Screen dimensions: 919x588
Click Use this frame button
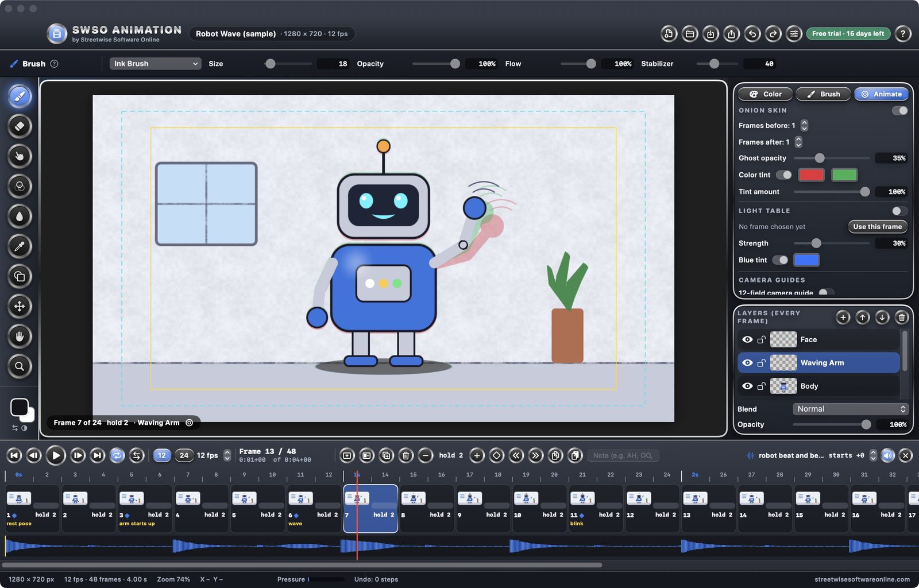coord(877,227)
